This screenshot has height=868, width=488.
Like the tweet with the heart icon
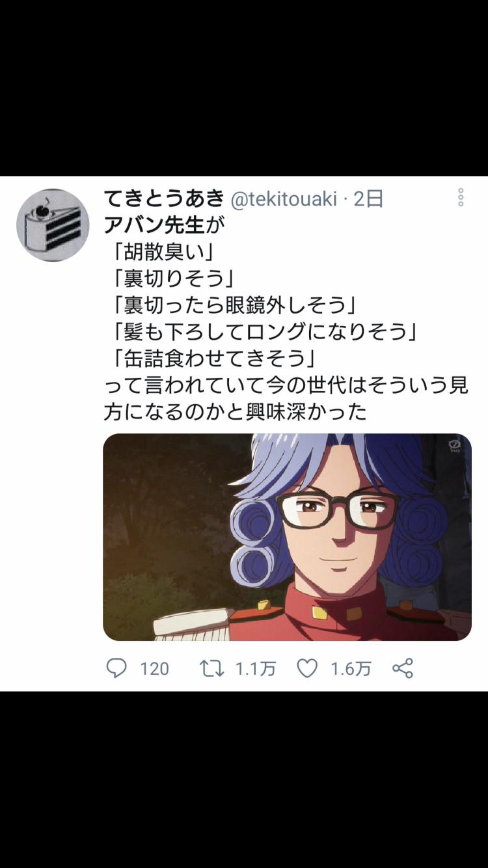(307, 668)
